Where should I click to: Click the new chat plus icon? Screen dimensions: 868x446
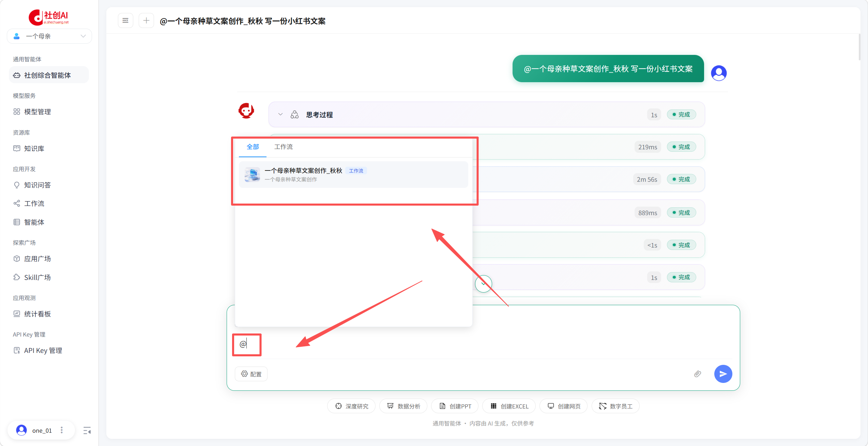[x=146, y=20]
